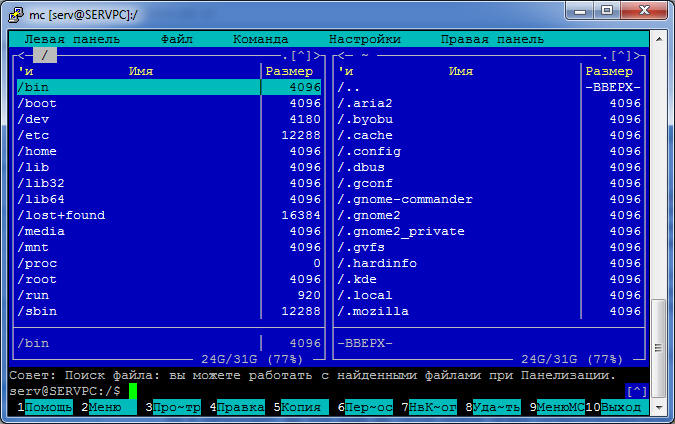Select /lost+found in the left panel

(169, 215)
